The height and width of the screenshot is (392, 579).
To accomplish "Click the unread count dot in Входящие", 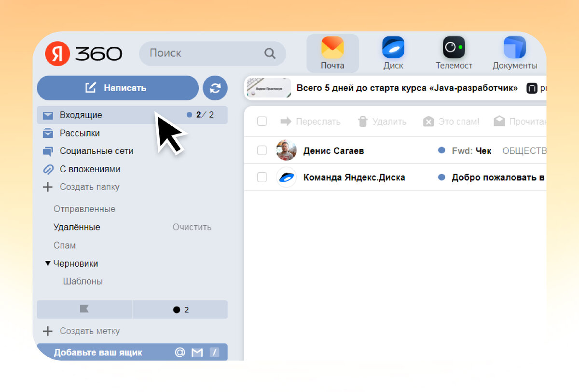I will tap(189, 115).
